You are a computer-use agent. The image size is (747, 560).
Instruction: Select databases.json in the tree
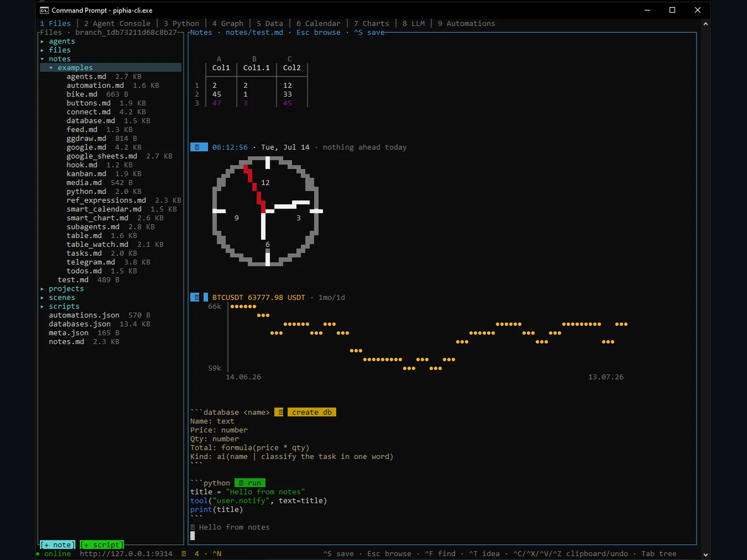[80, 324]
